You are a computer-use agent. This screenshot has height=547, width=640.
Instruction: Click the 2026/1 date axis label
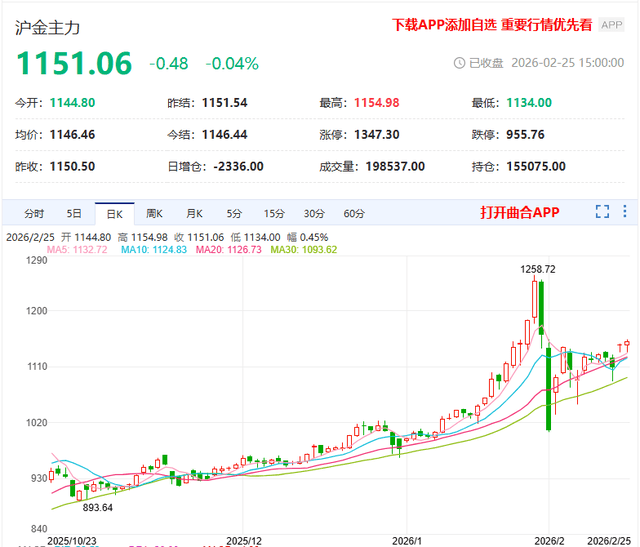[x=407, y=541]
